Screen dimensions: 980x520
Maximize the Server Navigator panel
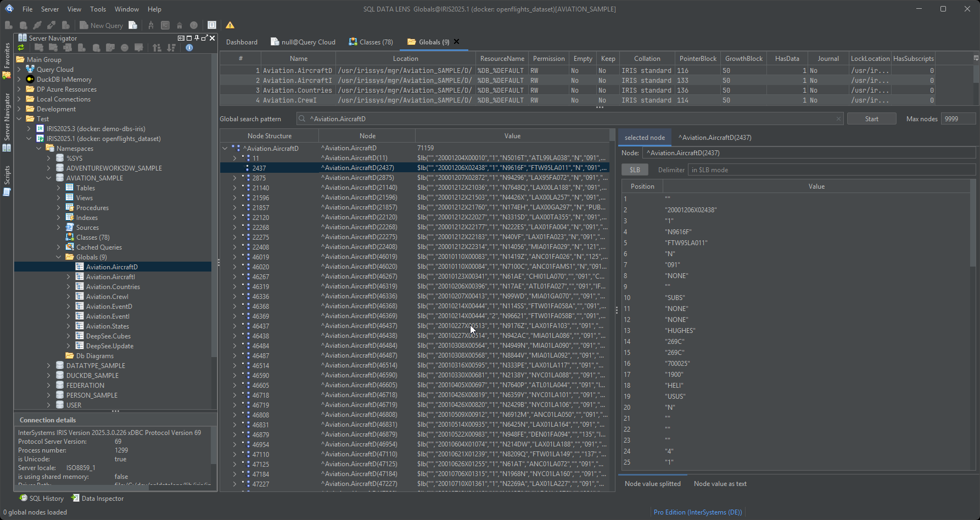pos(189,38)
